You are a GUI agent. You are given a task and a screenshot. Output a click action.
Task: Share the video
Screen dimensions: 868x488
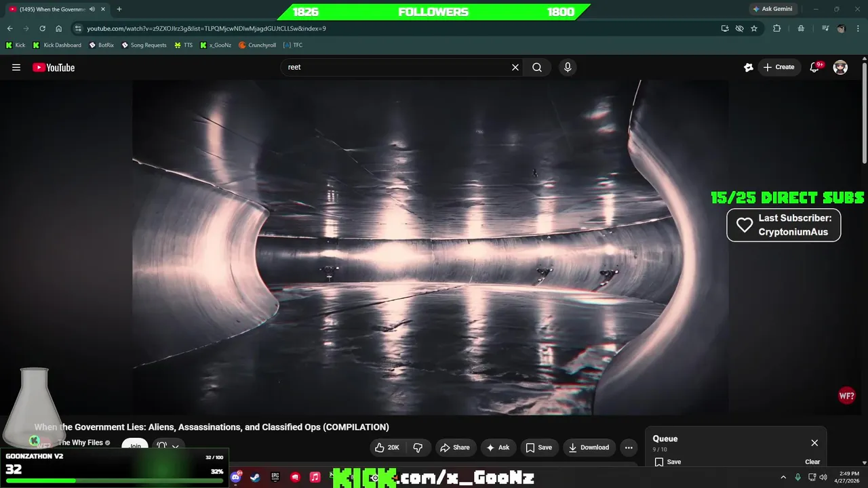pos(454,447)
